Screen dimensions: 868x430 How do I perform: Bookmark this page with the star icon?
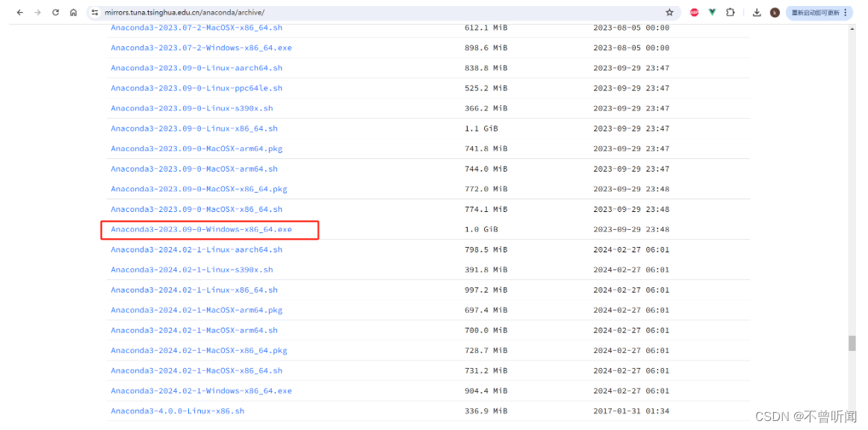pos(669,12)
